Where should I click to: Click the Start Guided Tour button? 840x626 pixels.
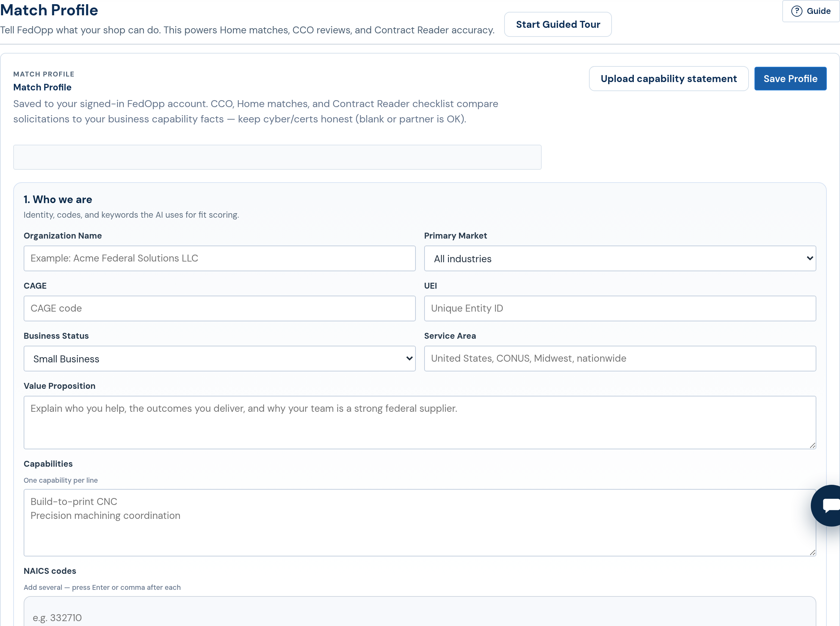pyautogui.click(x=558, y=24)
